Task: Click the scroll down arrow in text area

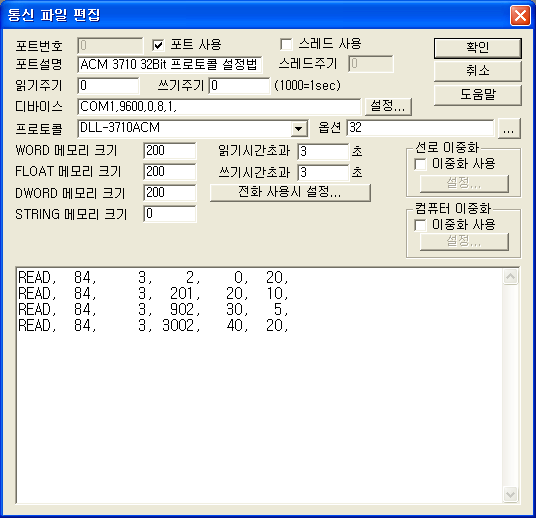Action: coord(510,494)
